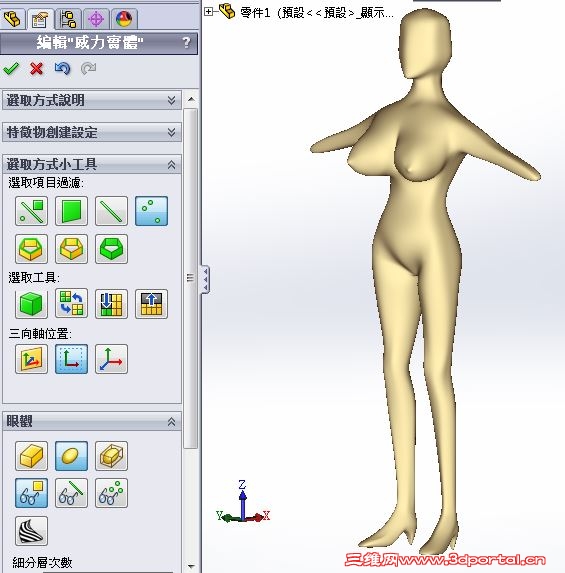Select the 零件1 part name text
This screenshot has height=573, width=565.
[x=317, y=13]
